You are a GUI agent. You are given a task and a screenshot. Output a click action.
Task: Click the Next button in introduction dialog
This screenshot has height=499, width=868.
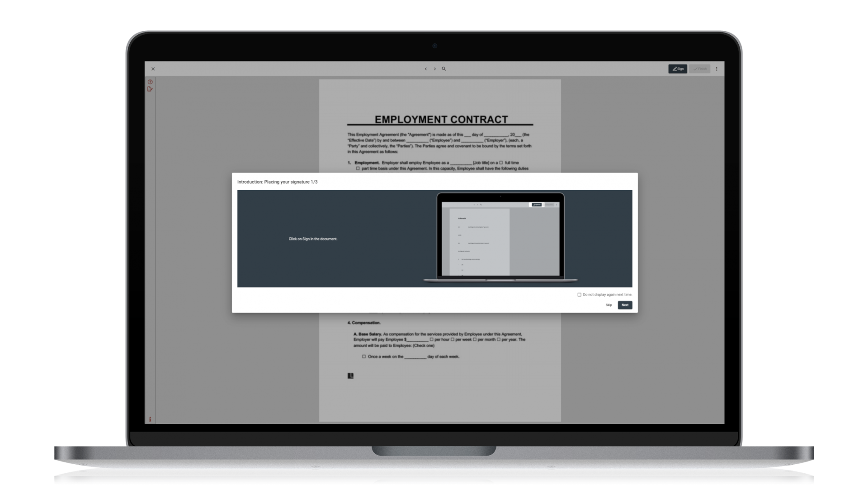625,305
